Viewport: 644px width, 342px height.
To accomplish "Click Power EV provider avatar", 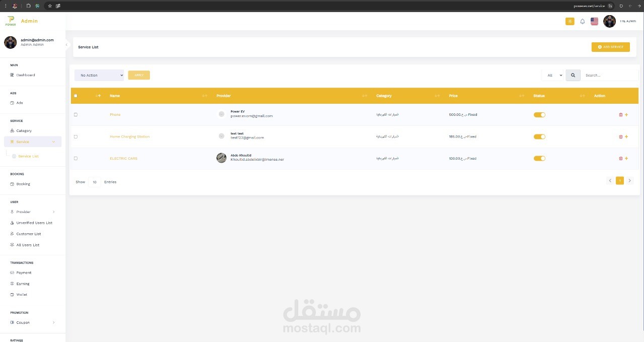I will click(x=221, y=114).
